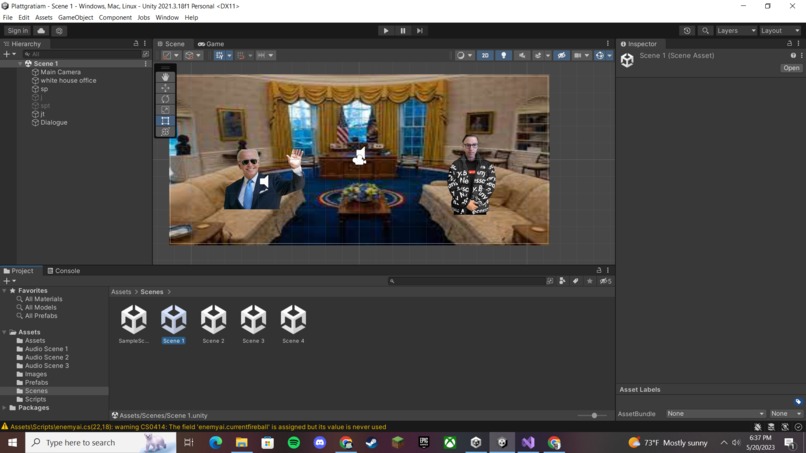The width and height of the screenshot is (806, 453).
Task: Open Discord from the taskbar
Action: tap(320, 443)
